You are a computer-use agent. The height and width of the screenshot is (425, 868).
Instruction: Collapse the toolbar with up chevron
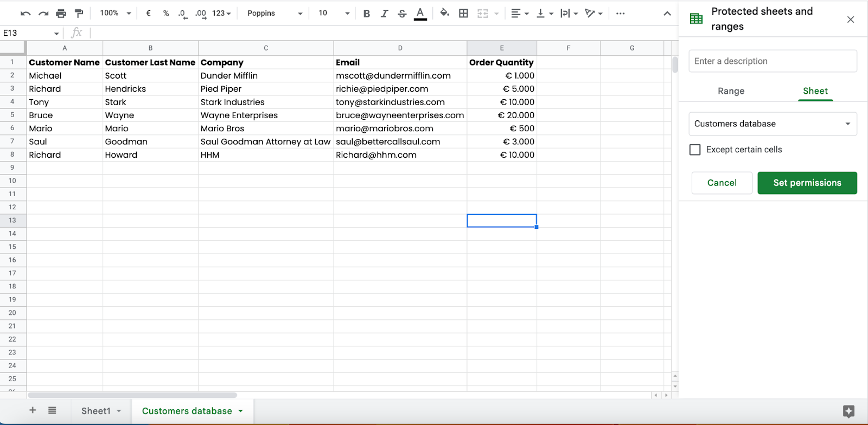[667, 14]
